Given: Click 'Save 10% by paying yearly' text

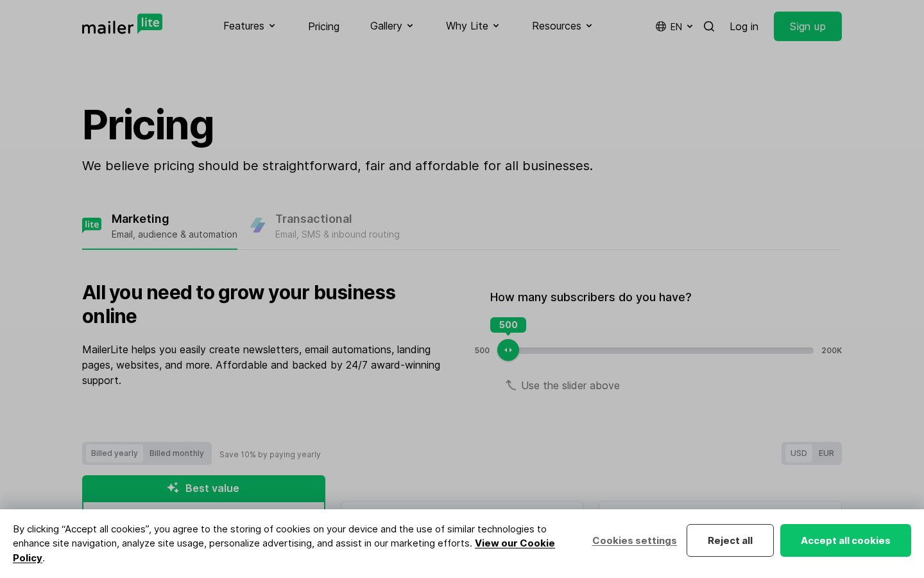Looking at the screenshot, I should 270,455.
